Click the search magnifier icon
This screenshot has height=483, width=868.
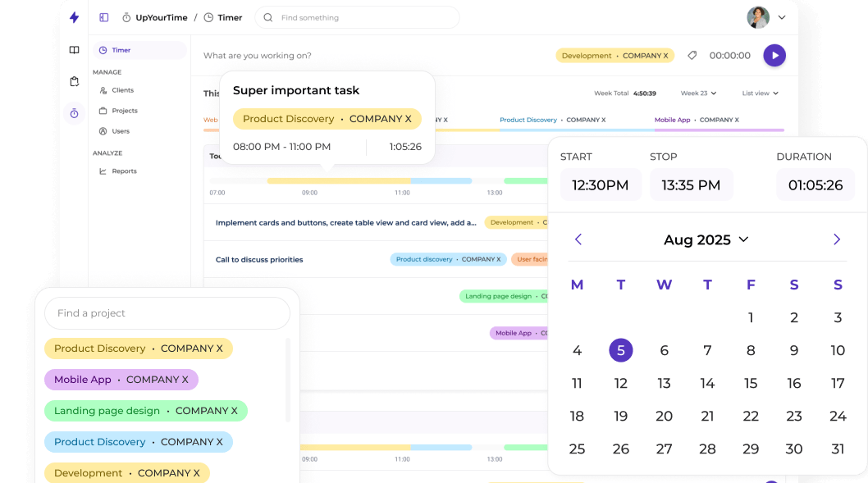pyautogui.click(x=268, y=18)
